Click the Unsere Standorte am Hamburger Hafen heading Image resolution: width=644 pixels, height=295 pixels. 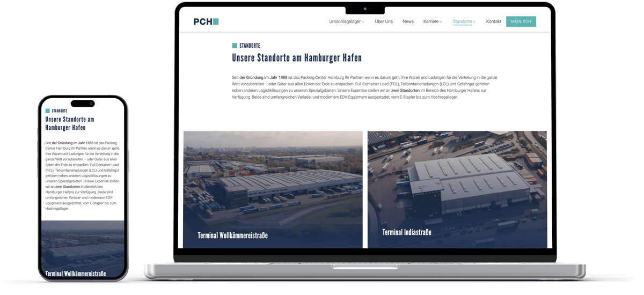(x=297, y=58)
